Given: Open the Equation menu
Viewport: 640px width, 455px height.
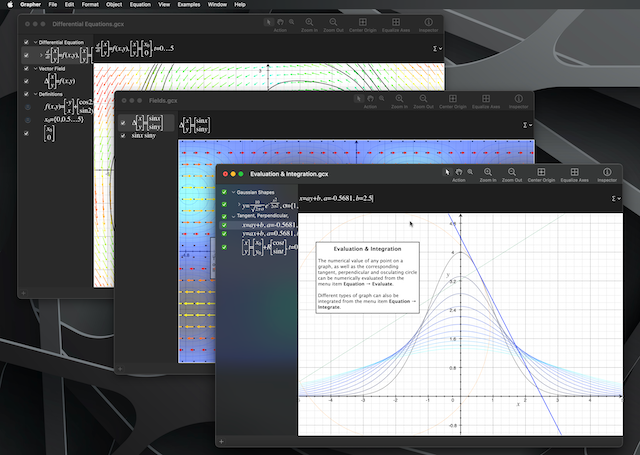Looking at the screenshot, I should click(140, 4).
